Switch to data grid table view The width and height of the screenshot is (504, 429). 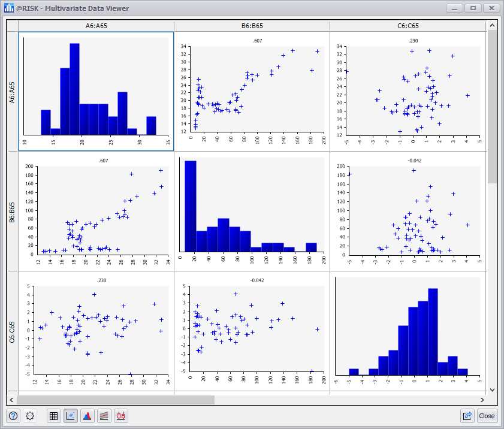[53, 415]
